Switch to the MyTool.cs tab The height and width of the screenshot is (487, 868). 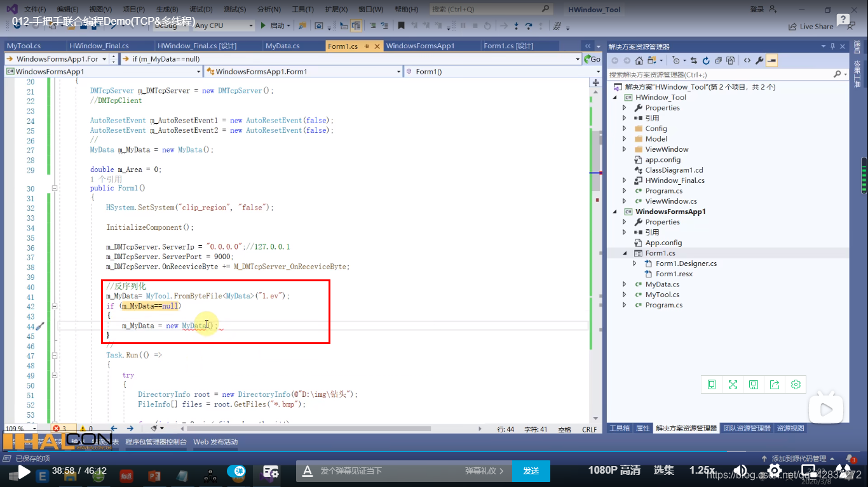(x=24, y=46)
